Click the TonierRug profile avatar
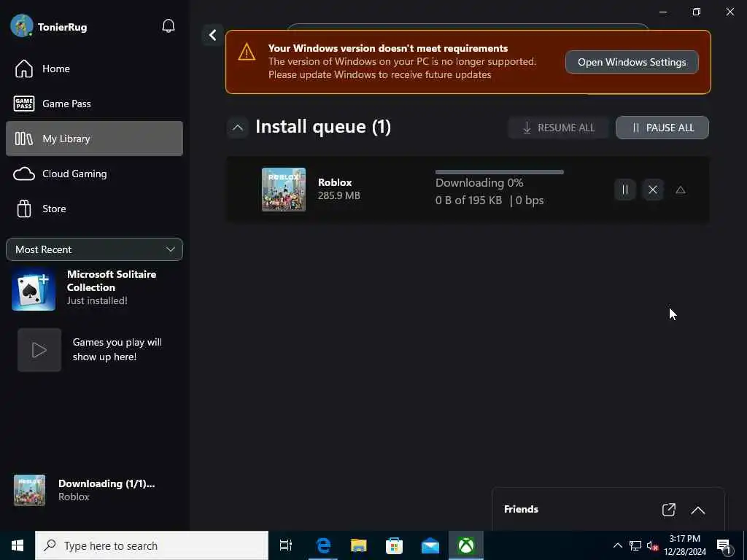Image resolution: width=747 pixels, height=560 pixels. [x=22, y=26]
